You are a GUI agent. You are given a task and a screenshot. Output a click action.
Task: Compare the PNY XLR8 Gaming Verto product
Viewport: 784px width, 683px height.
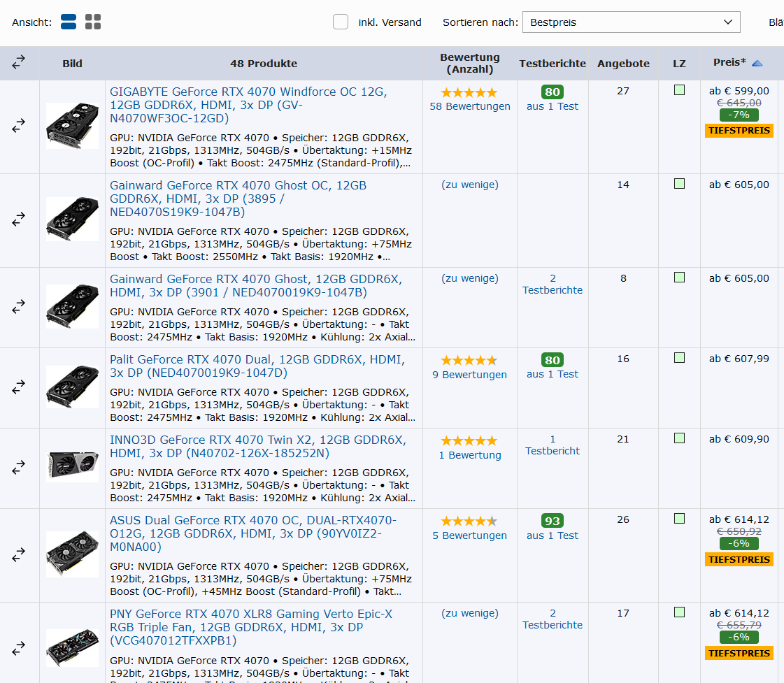(x=18, y=648)
